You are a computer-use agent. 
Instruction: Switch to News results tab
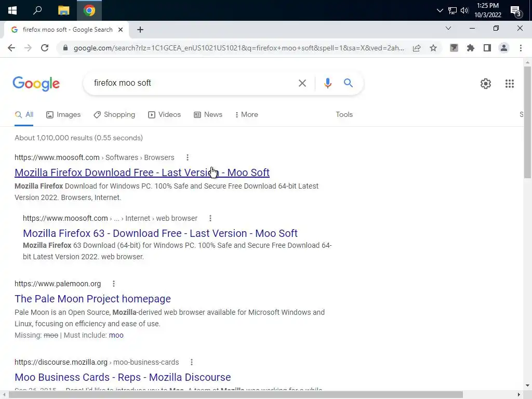[208, 115]
